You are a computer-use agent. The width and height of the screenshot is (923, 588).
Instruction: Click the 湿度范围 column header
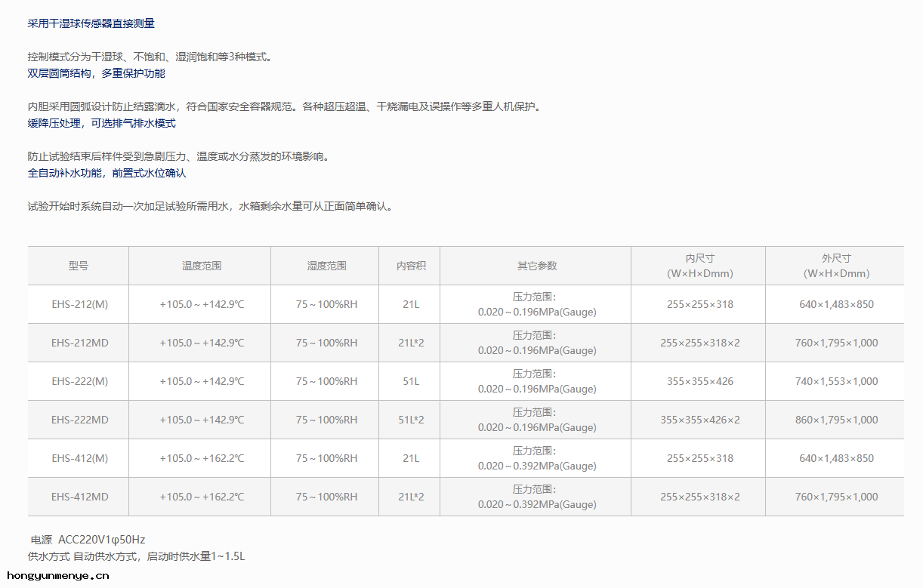tap(324, 266)
